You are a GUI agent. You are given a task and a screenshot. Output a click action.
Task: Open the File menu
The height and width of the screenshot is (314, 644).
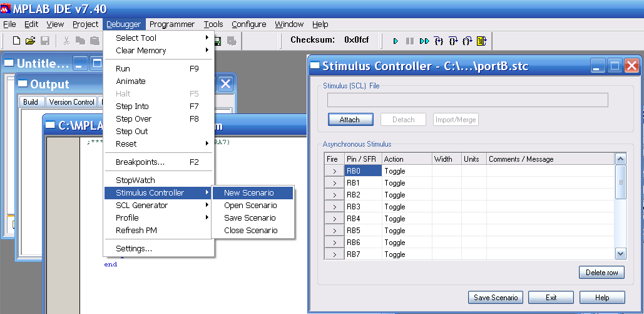click(9, 24)
